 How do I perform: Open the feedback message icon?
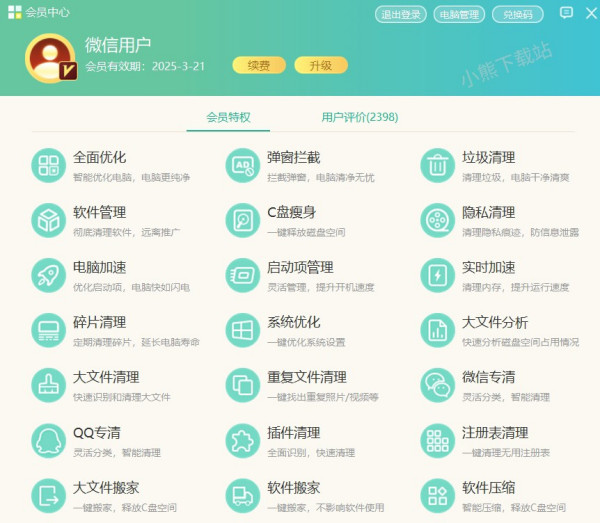tap(566, 13)
